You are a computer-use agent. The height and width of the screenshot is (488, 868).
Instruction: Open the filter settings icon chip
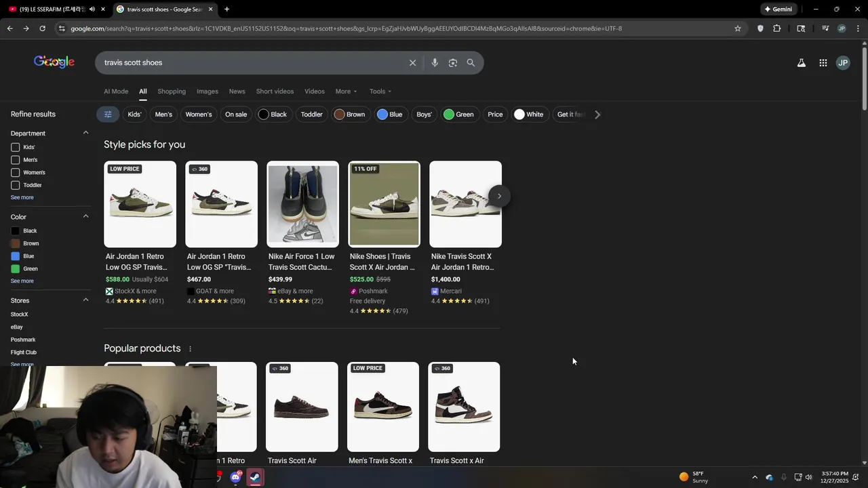coord(108,115)
